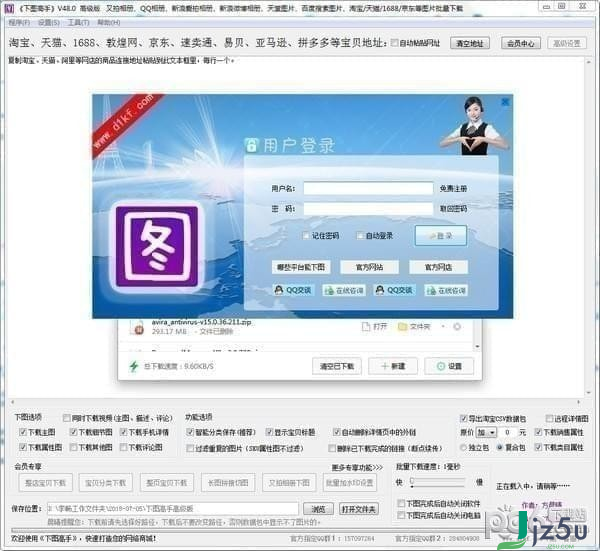The width and height of the screenshot is (600, 551).
Task: Uncheck the 下载手机详情 checkbox
Action: 123,432
